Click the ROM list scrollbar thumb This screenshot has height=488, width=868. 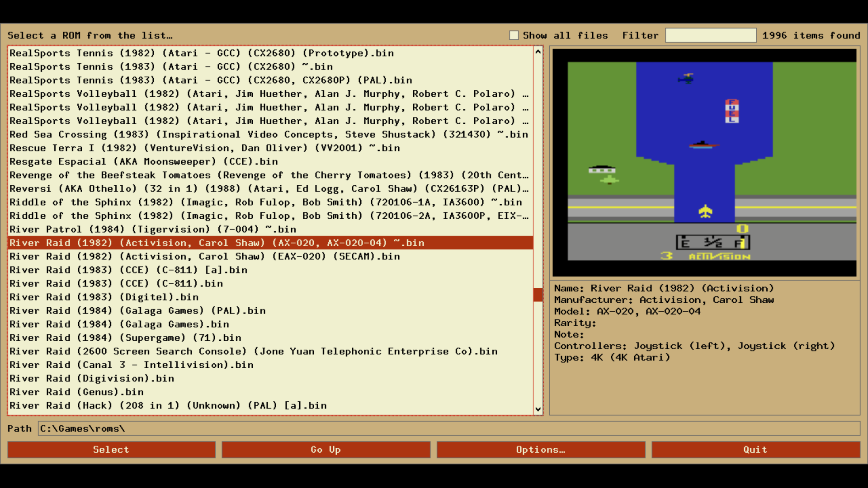point(538,295)
